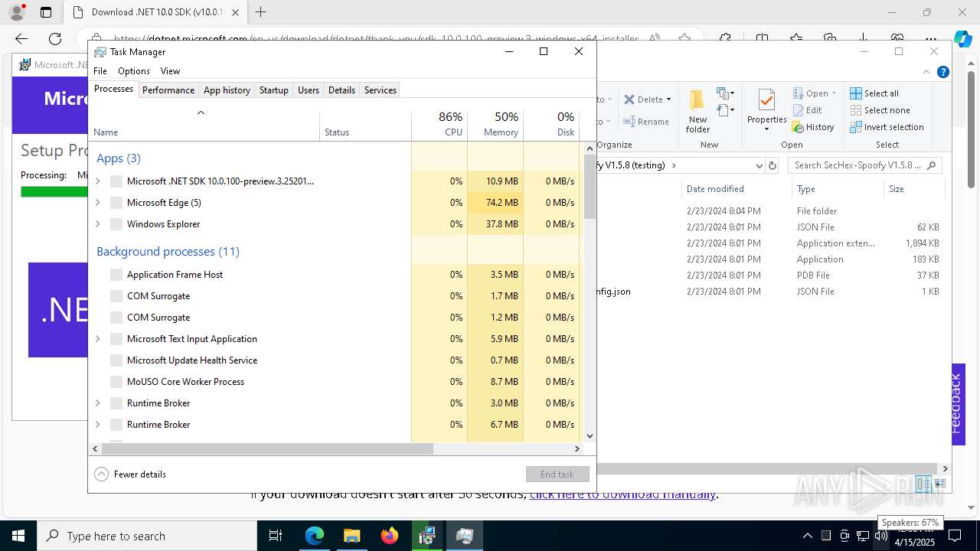Switch to the App history tab

coord(227,90)
